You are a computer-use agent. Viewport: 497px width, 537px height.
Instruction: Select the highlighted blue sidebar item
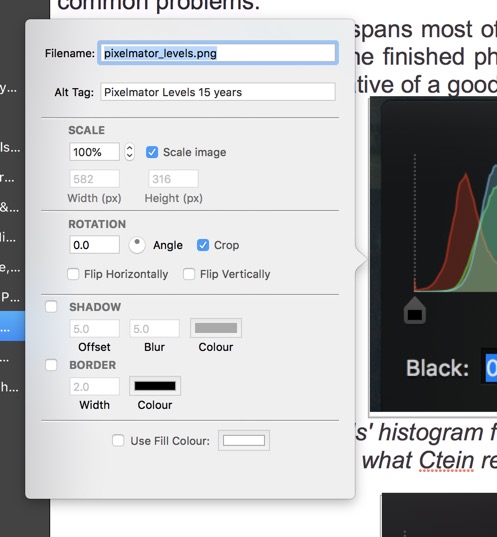12,326
